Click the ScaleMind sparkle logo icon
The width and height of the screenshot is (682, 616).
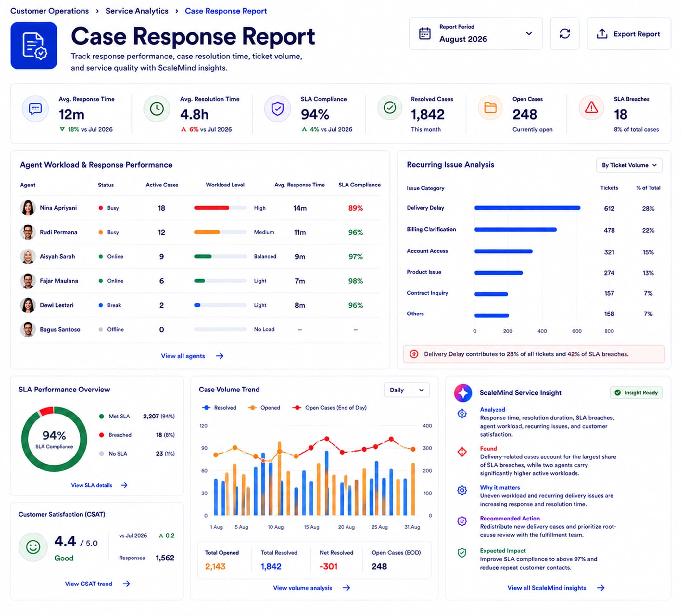coord(463,392)
